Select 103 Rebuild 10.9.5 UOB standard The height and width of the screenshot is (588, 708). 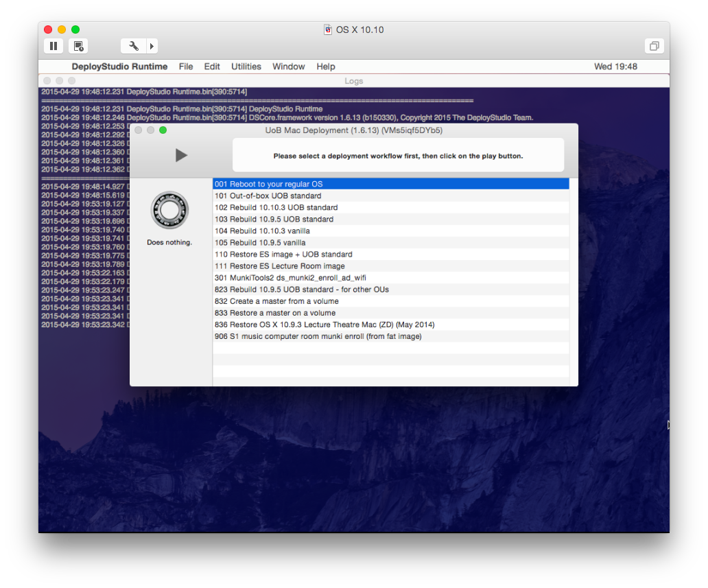[391, 219]
